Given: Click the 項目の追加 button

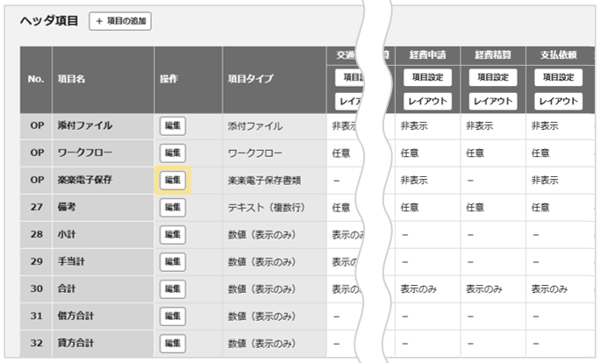Looking at the screenshot, I should point(120,21).
